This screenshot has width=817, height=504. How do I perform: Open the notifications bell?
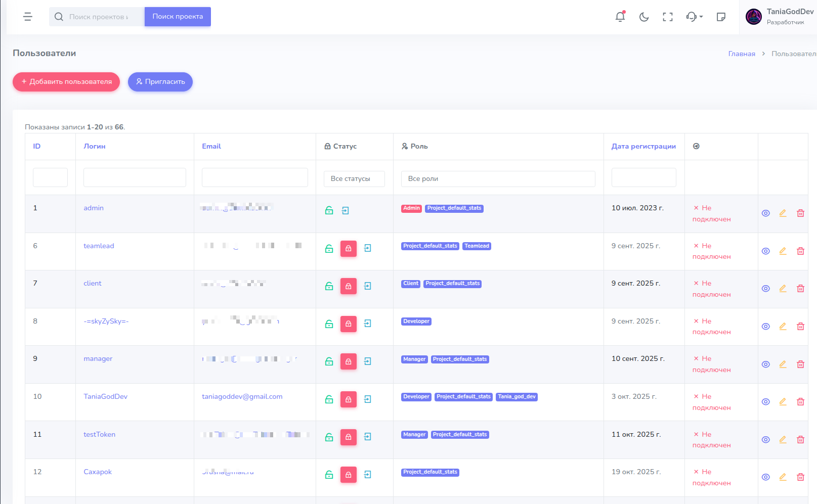pyautogui.click(x=620, y=17)
